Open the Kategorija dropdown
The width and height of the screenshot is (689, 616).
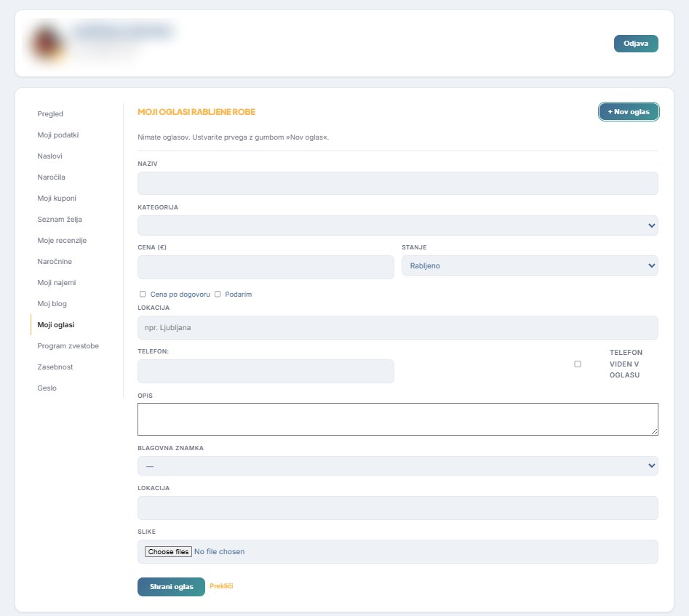click(398, 225)
